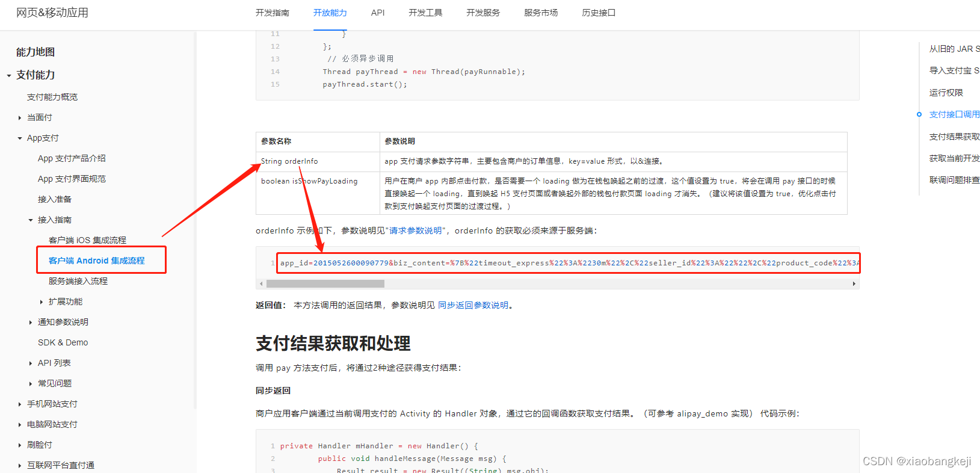The width and height of the screenshot is (980, 473).
Task: Open the 历史接口 menu item
Action: coord(599,13)
